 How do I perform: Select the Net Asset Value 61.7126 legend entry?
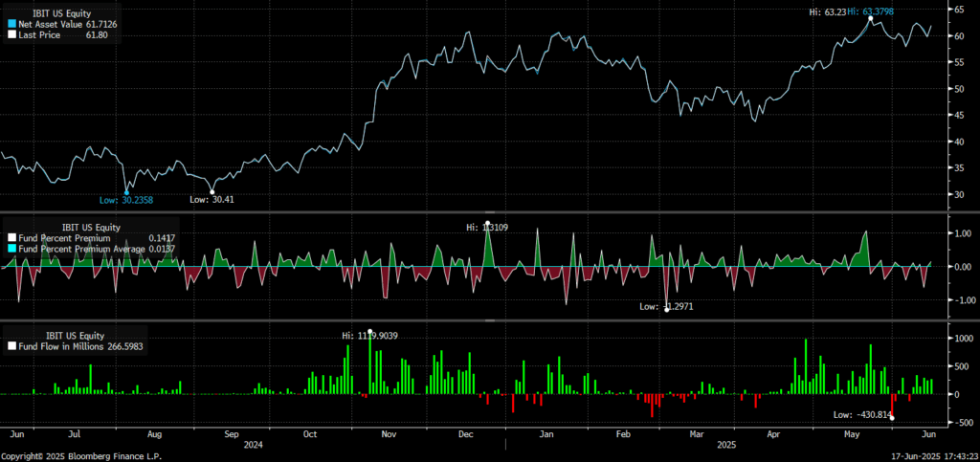62,24
